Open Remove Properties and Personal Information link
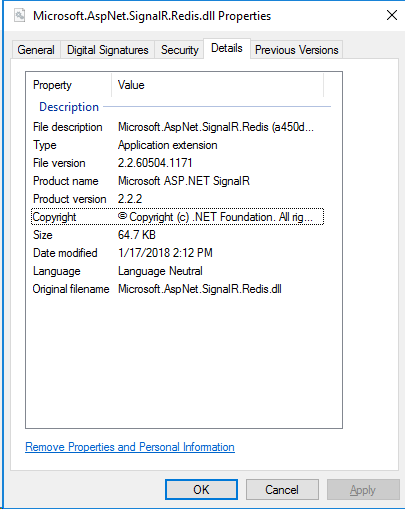The width and height of the screenshot is (405, 509). coord(130,447)
